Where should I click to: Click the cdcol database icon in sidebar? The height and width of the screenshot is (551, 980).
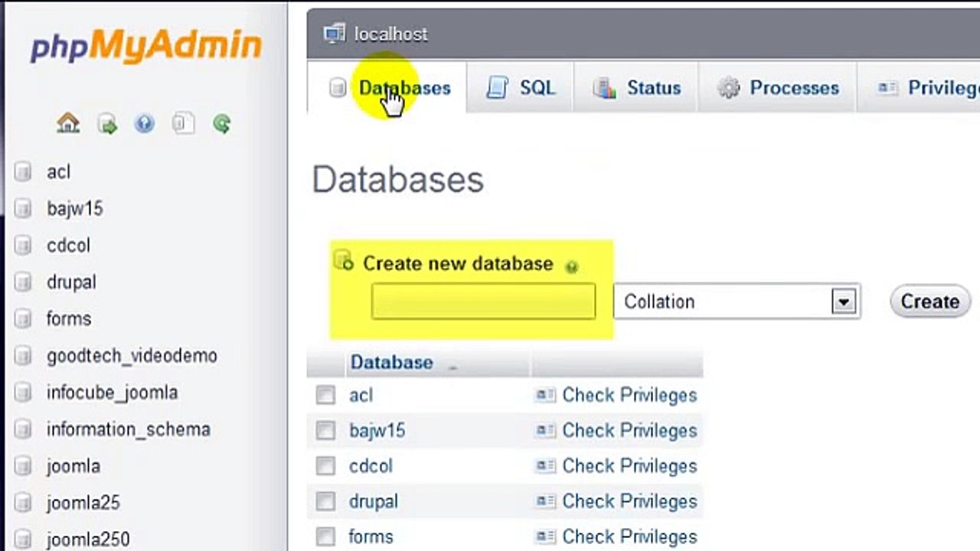(x=23, y=245)
